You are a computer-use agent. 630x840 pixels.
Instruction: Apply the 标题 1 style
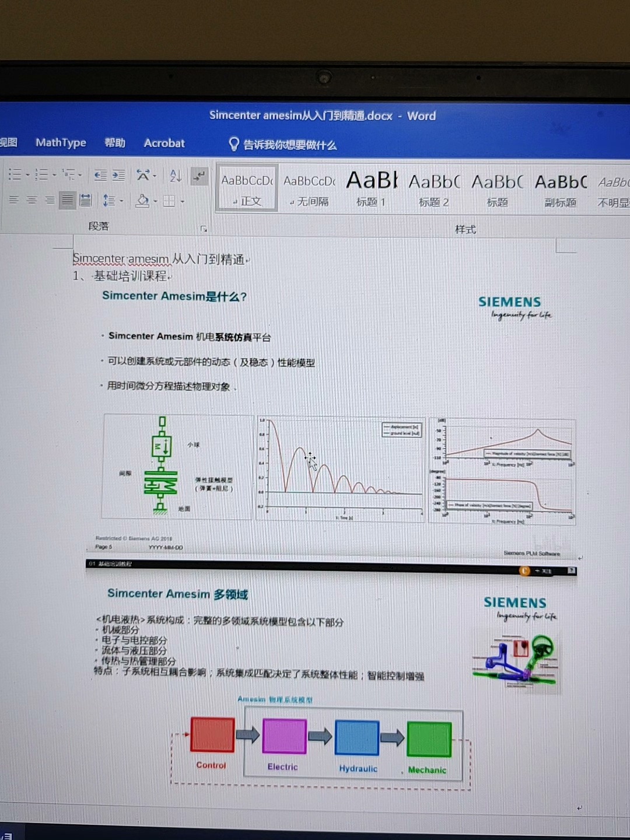[x=372, y=190]
